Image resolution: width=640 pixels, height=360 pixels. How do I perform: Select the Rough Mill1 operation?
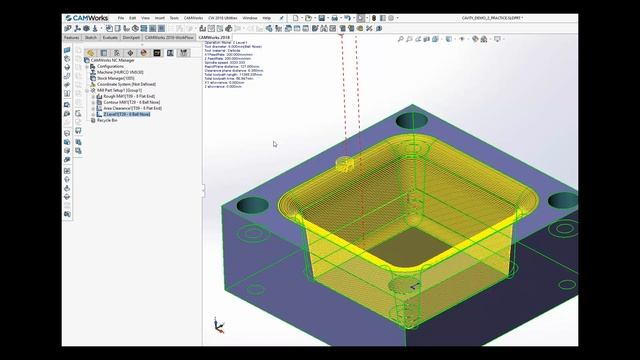[129, 96]
